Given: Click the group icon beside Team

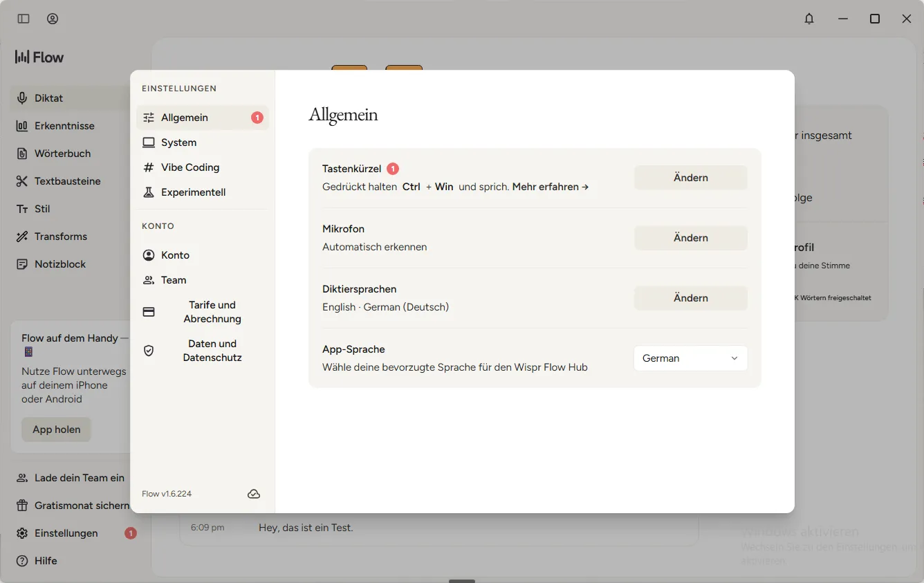Looking at the screenshot, I should [x=149, y=280].
